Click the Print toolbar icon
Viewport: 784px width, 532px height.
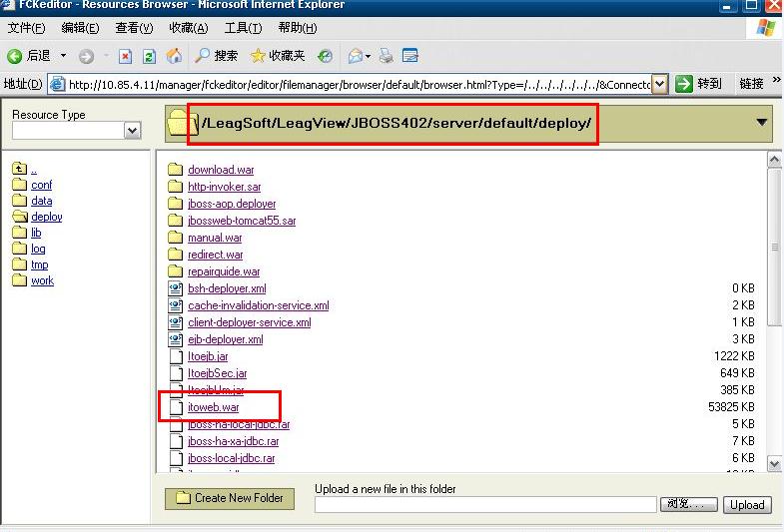(386, 56)
